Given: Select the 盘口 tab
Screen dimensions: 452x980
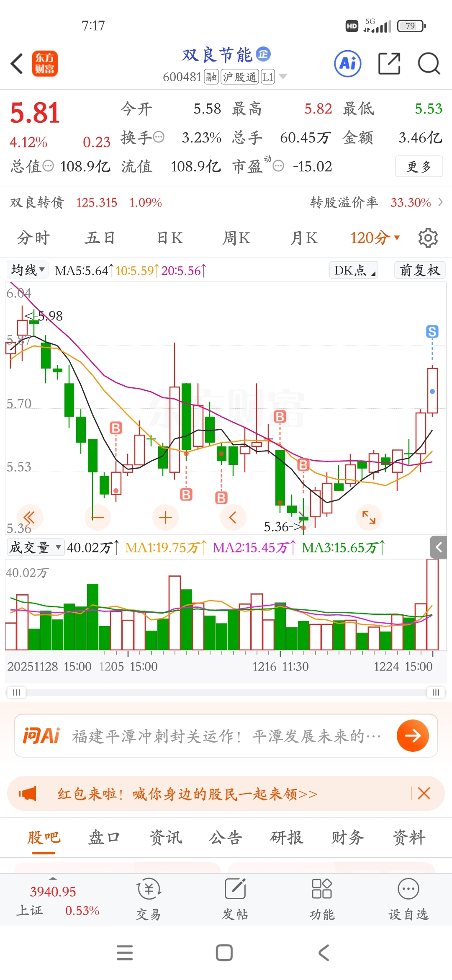Looking at the screenshot, I should pos(104,838).
